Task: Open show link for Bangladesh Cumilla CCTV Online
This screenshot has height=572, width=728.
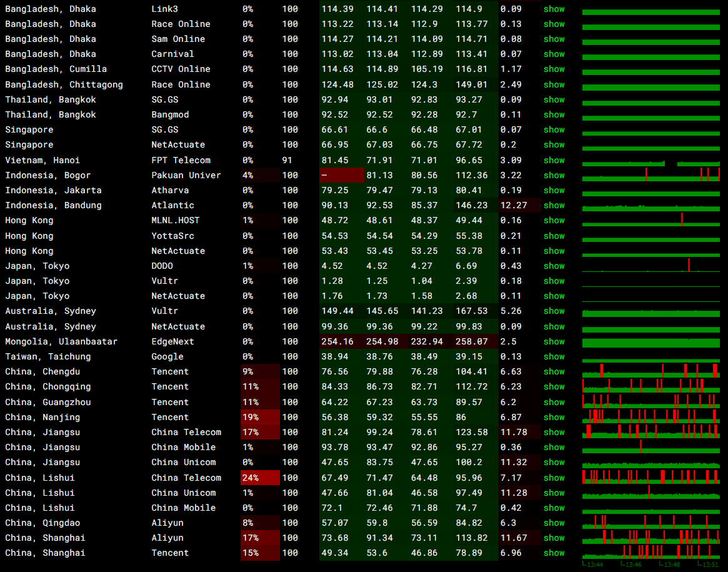Action: tap(554, 69)
